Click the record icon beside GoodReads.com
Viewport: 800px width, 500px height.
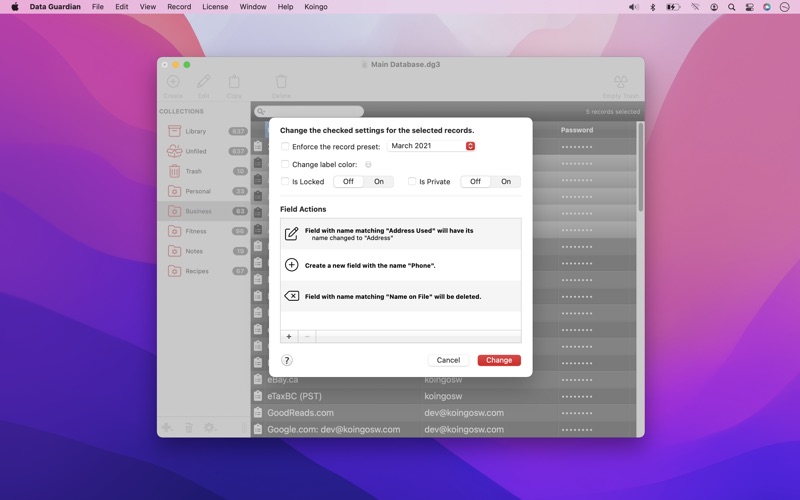point(258,413)
